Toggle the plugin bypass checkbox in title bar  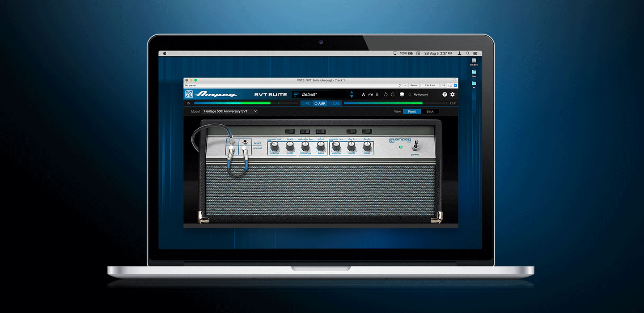[x=455, y=85]
